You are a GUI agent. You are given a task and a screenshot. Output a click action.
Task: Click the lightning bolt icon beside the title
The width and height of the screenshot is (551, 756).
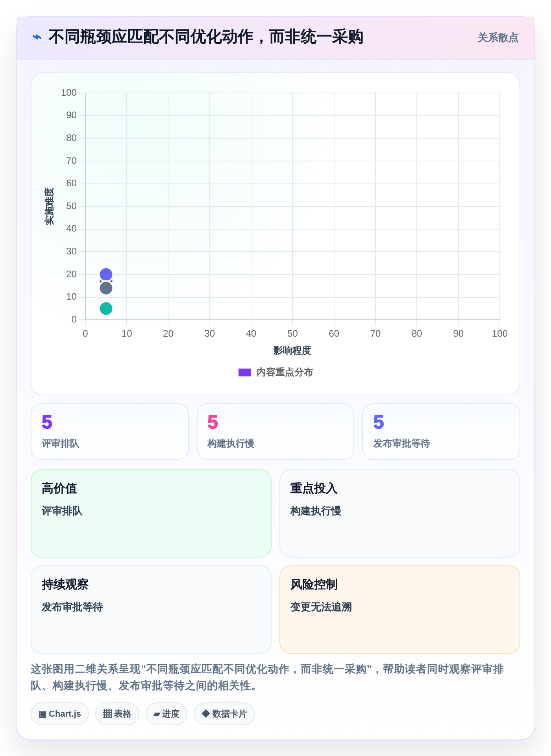pos(37,37)
